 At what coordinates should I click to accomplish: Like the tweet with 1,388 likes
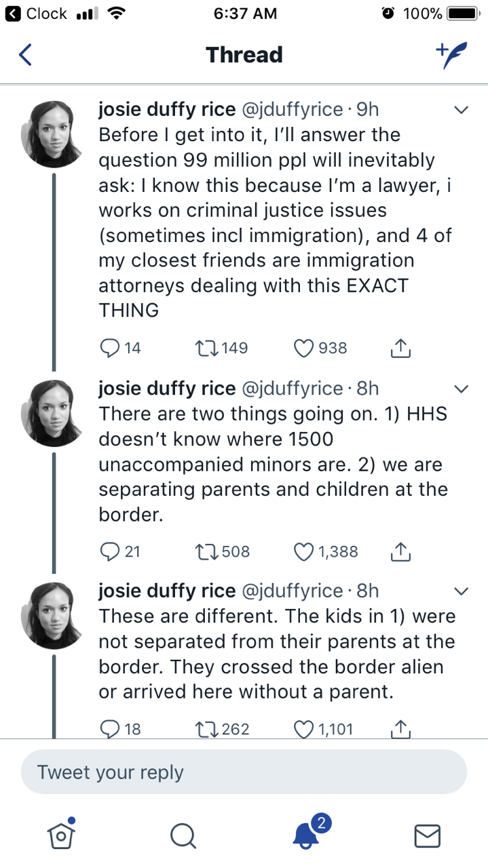[x=303, y=551]
